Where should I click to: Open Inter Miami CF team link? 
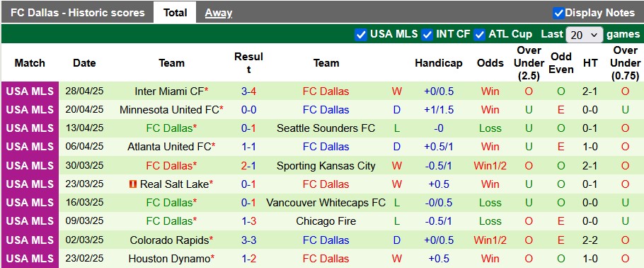169,91
